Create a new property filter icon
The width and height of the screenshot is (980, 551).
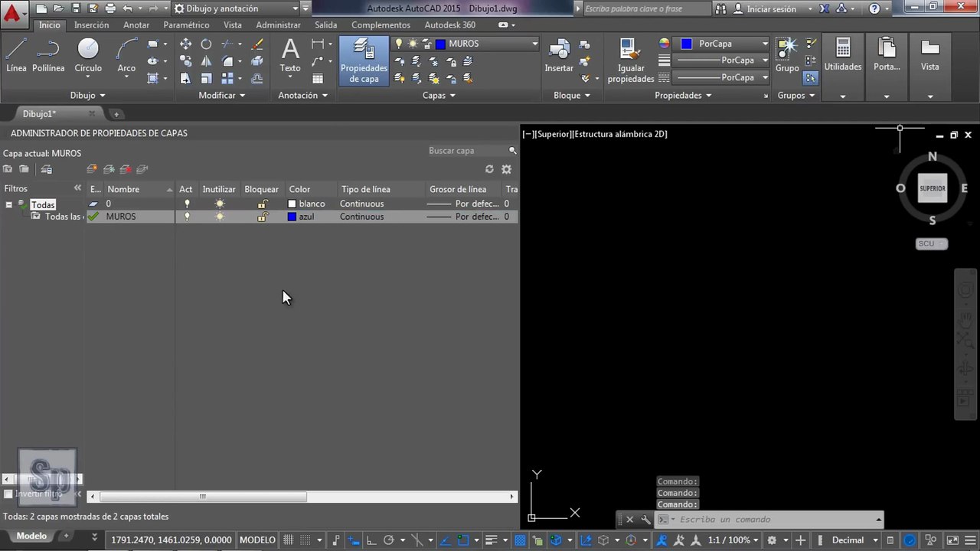click(x=8, y=169)
